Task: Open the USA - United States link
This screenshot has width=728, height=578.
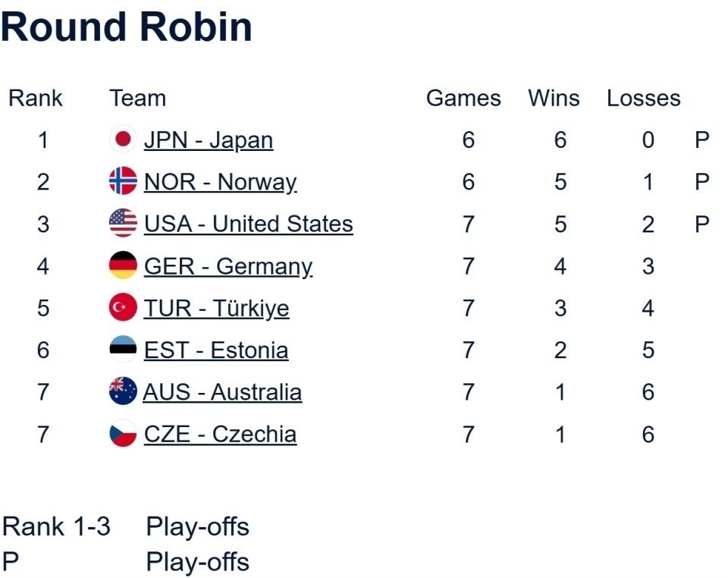Action: pos(248,224)
